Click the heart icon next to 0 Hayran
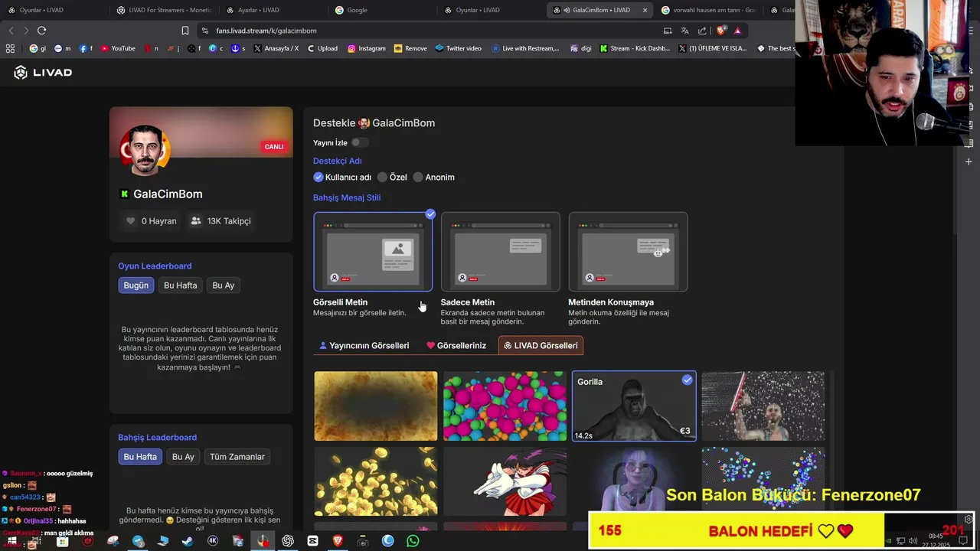The width and height of the screenshot is (980, 551). (131, 221)
